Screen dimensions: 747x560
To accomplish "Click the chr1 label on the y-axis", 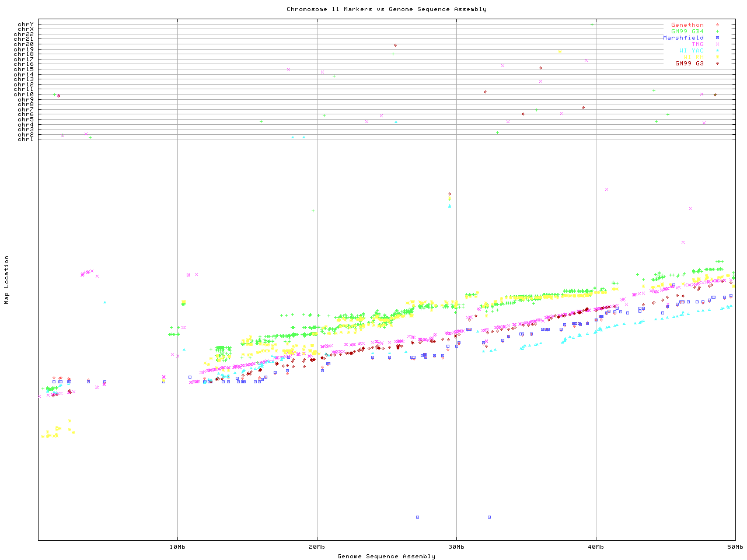I will coord(25,139).
